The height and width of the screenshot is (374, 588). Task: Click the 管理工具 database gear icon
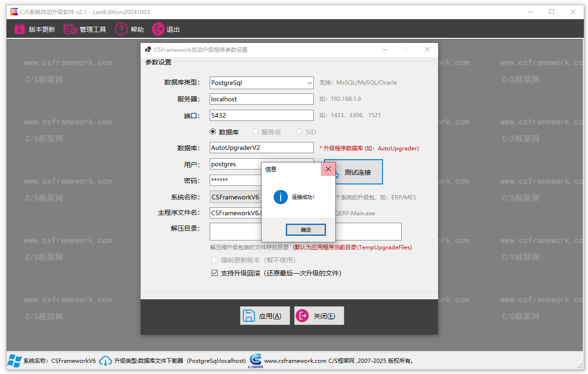(x=70, y=28)
